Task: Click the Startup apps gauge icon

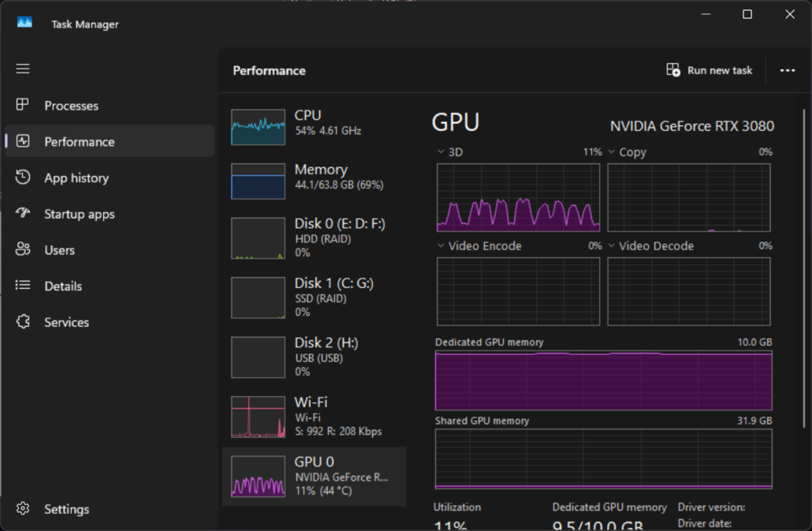Action: click(23, 214)
